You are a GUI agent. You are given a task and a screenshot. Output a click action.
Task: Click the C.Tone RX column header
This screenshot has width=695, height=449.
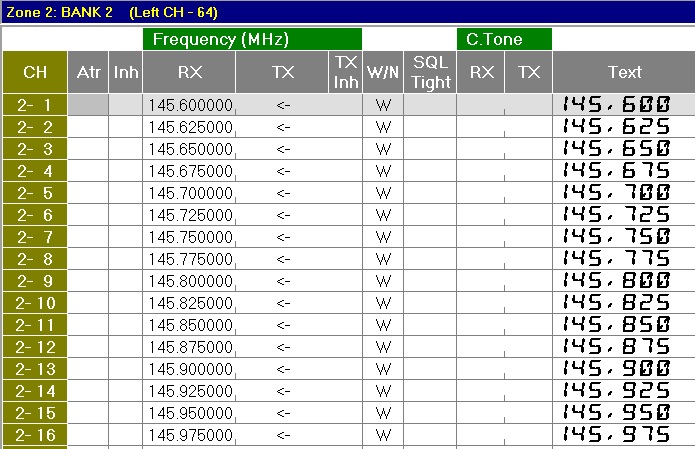481,72
